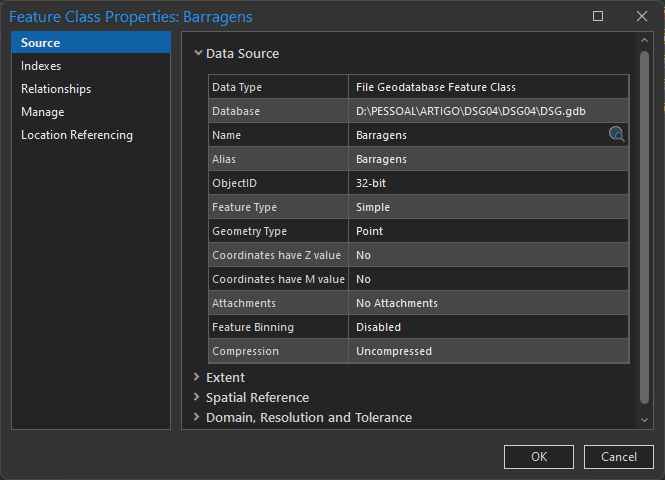Close the Feature Class Properties dialog
The width and height of the screenshot is (665, 480).
(x=641, y=16)
